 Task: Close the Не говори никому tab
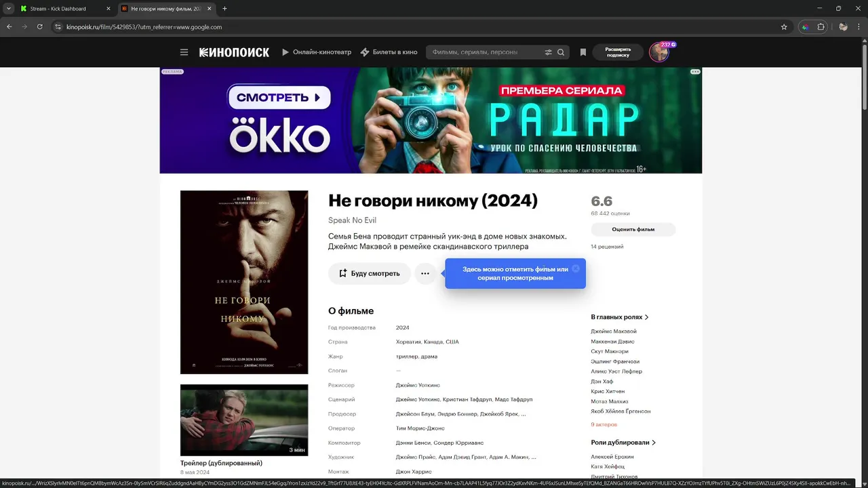click(x=210, y=9)
